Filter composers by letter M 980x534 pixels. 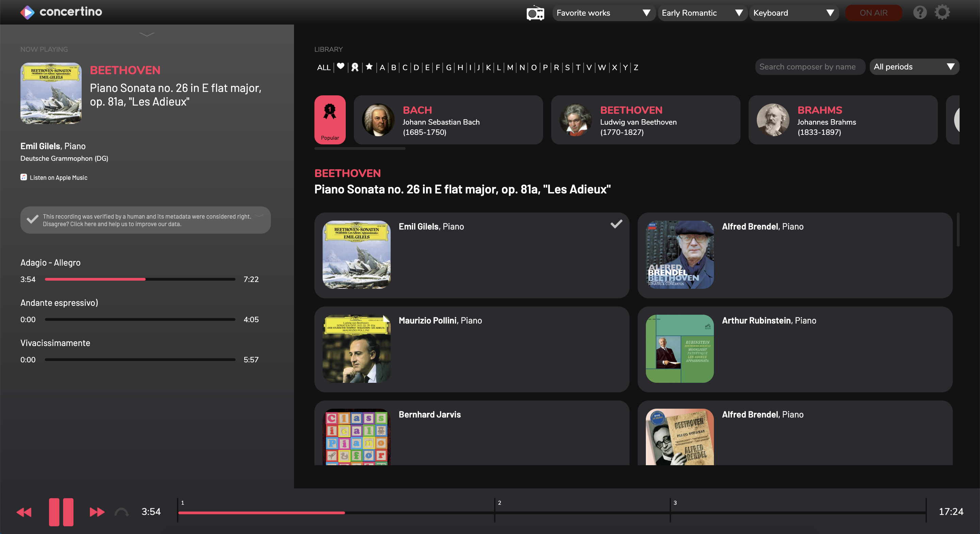(510, 67)
